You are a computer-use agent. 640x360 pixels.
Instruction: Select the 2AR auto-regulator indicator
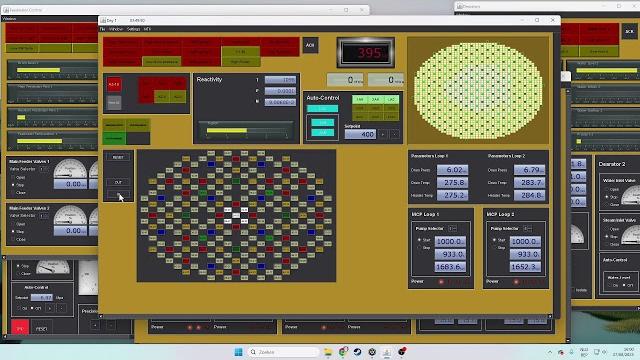(x=376, y=99)
